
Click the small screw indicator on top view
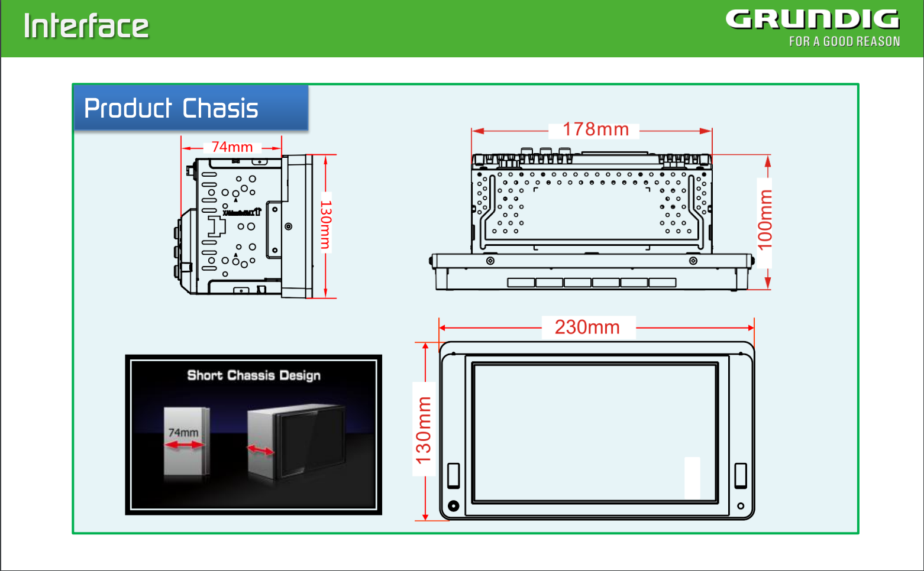pyautogui.click(x=489, y=261)
